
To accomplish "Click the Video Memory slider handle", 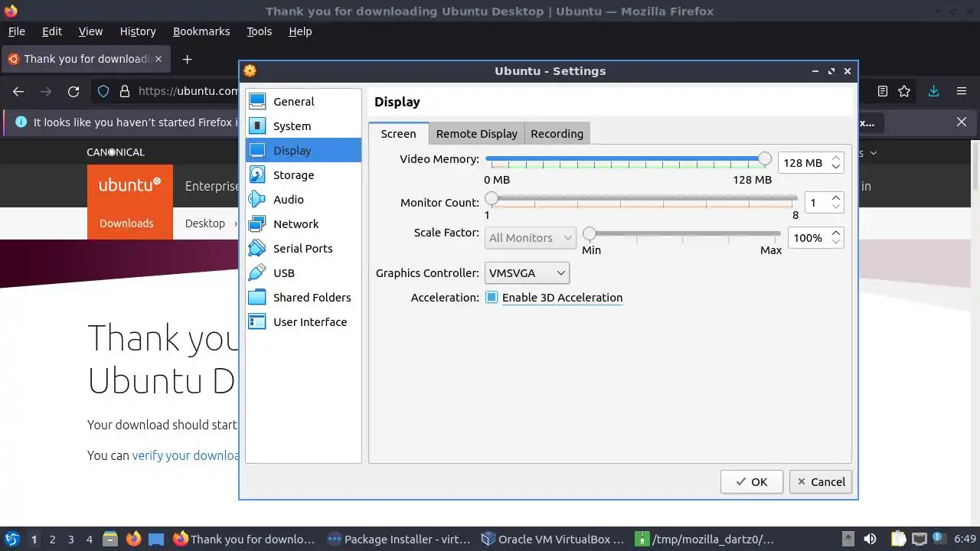I will [764, 158].
